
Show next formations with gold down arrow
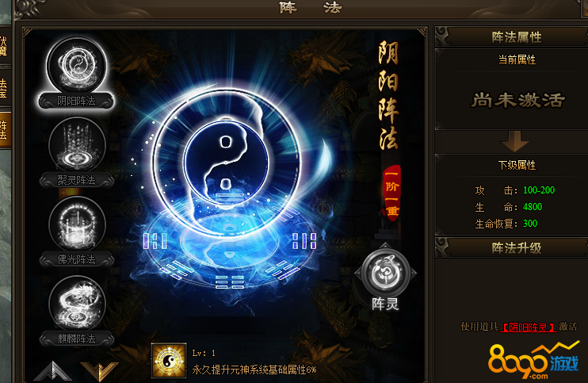tap(100, 371)
